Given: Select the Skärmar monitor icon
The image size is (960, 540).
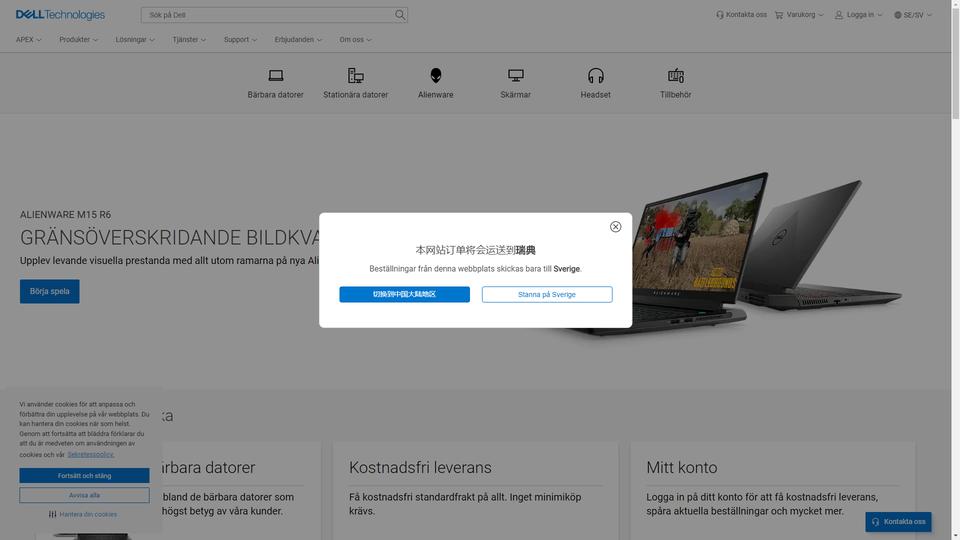Looking at the screenshot, I should [x=516, y=75].
